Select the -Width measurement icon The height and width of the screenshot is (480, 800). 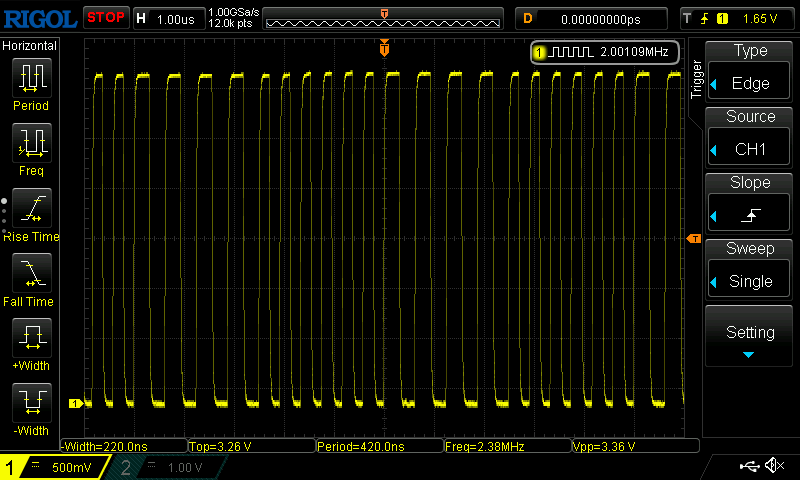click(32, 402)
